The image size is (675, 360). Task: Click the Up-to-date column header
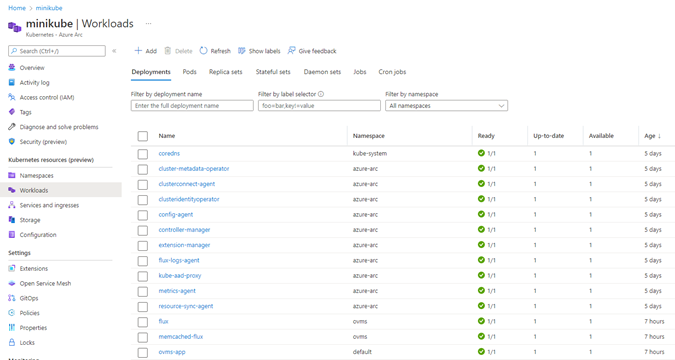tap(548, 136)
